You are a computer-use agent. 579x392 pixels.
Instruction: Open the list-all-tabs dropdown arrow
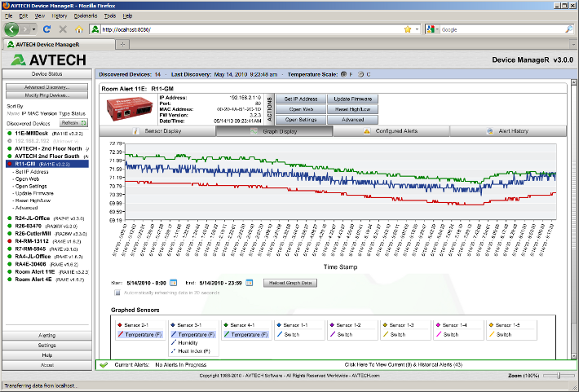click(573, 44)
